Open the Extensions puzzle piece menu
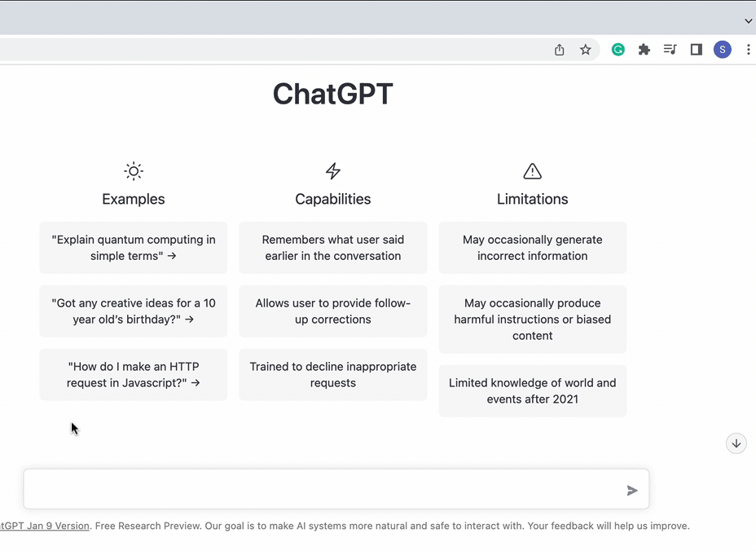The image size is (756, 551). point(644,49)
